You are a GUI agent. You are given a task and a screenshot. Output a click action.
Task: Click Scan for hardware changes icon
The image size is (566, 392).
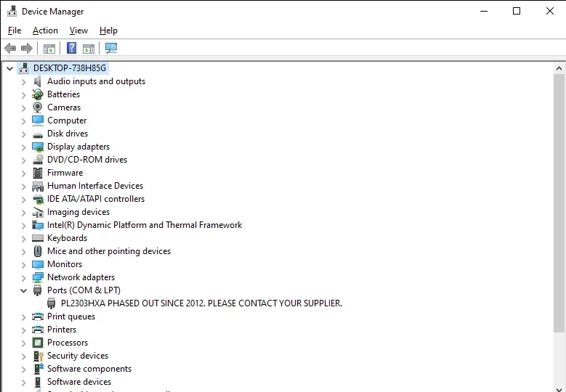click(111, 49)
